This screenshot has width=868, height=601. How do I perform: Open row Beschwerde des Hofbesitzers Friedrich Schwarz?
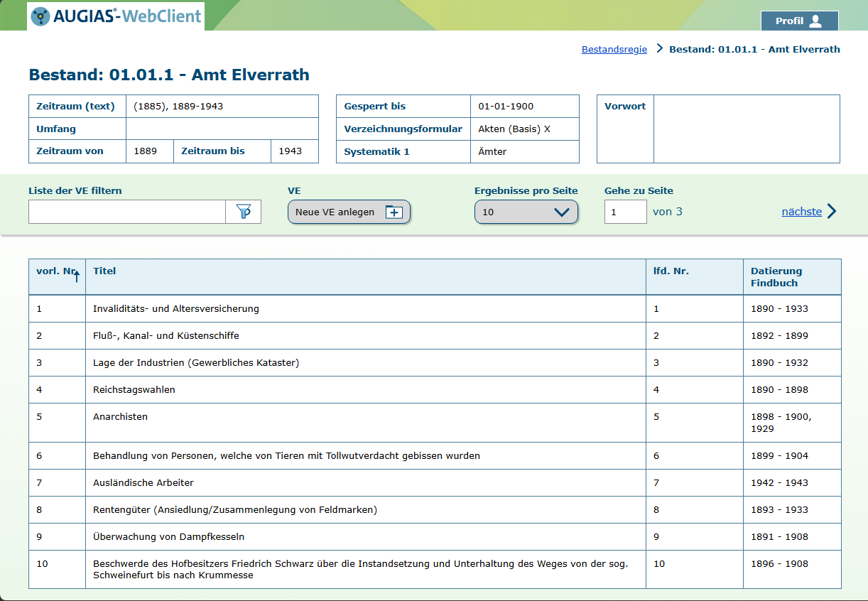tap(435, 570)
